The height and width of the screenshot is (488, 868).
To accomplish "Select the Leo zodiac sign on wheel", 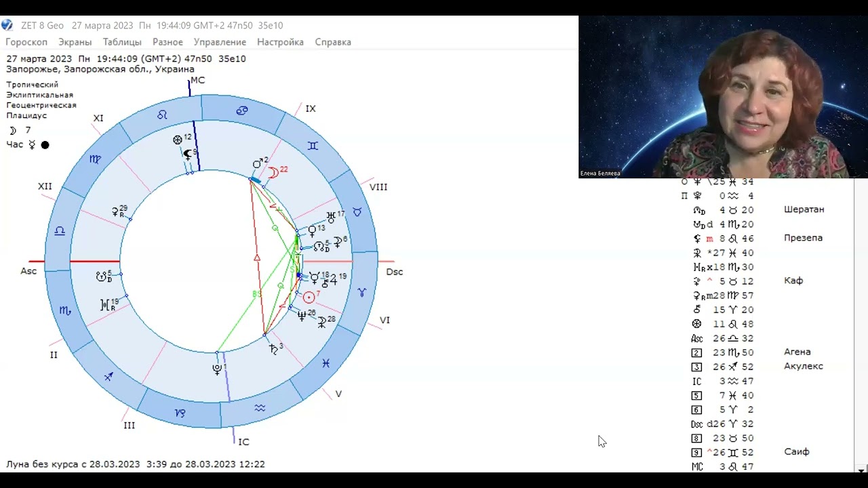I will [162, 115].
